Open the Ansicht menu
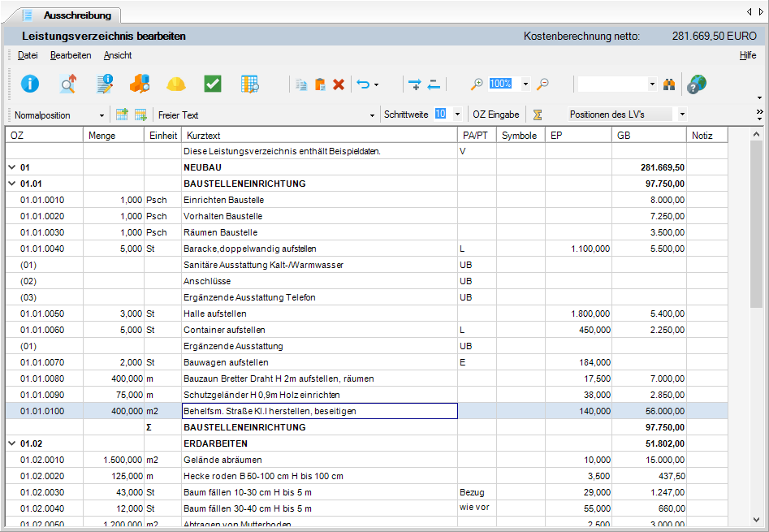This screenshot has width=769, height=532. (x=118, y=55)
